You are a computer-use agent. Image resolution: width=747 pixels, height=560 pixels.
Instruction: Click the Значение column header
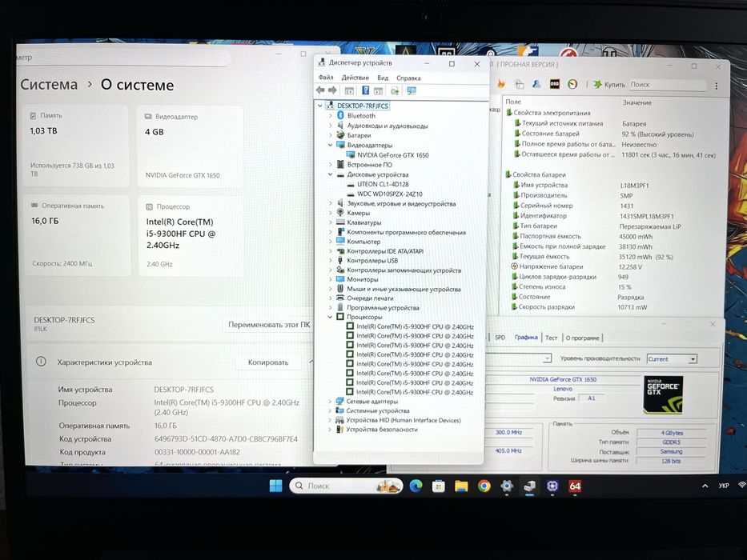point(637,102)
